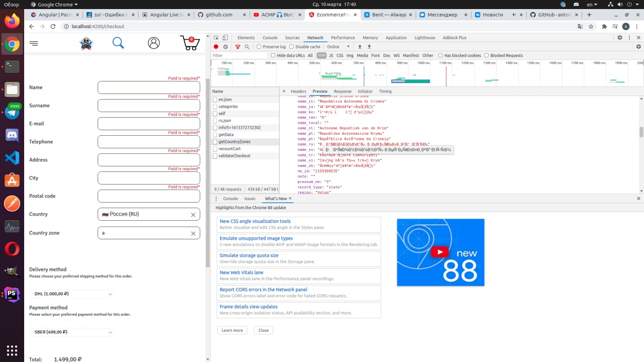Open New CSS angle visualization tools link
Screen dimensions: 644x362
pos(255,221)
